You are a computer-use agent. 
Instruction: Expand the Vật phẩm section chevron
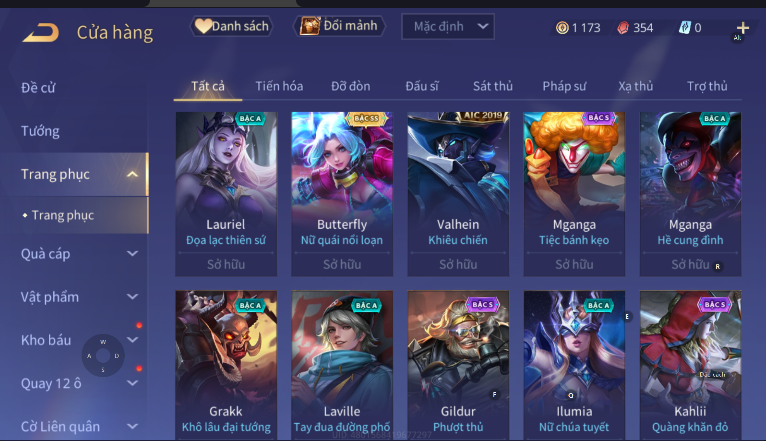pos(132,297)
